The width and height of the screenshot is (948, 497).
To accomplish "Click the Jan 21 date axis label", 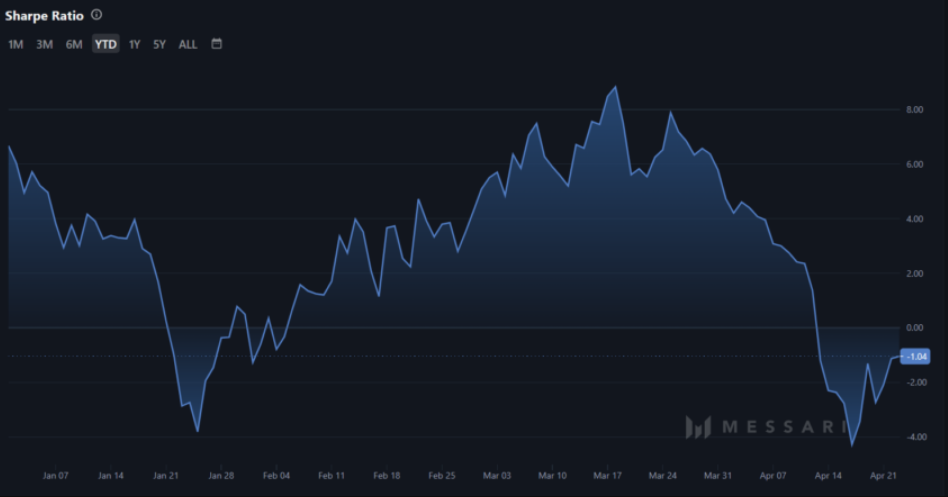I will tap(166, 476).
